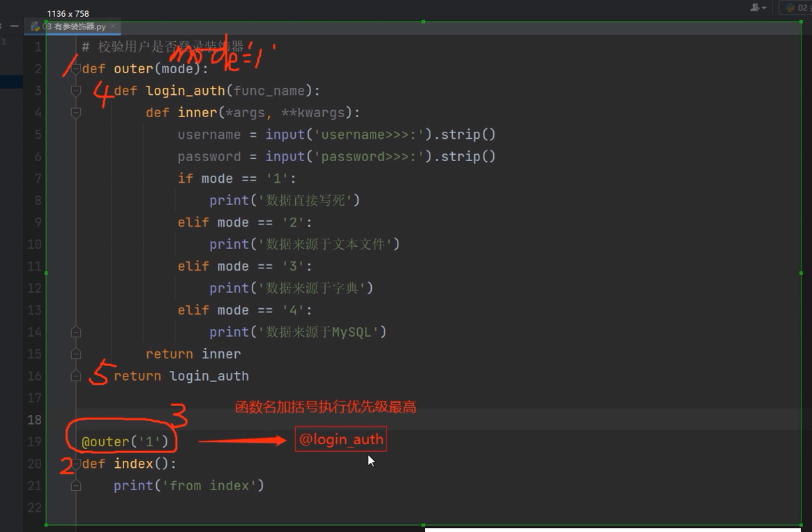This screenshot has height=532, width=812.
Task: Collapse the def outer(mode) fold marker
Action: click(x=75, y=69)
